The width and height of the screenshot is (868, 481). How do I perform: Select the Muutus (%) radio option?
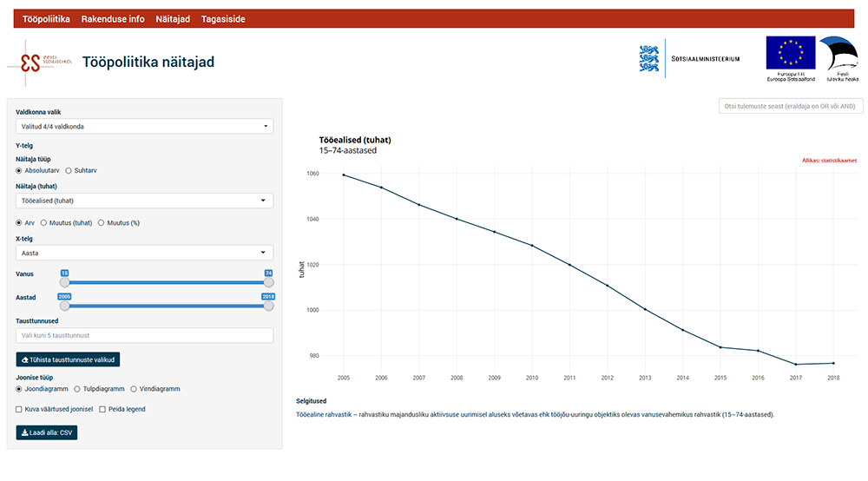tap(102, 222)
